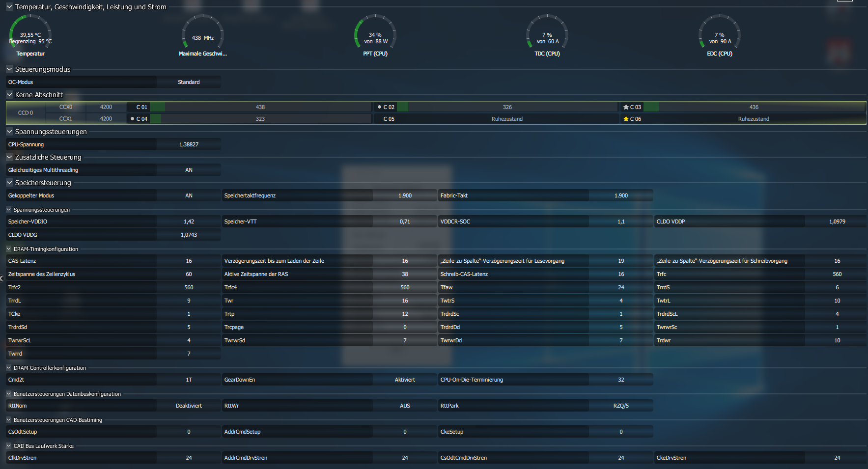Screen dimensions: 868x469
Task: Click the Schreib-CAS-Latenz label
Action: (464, 274)
